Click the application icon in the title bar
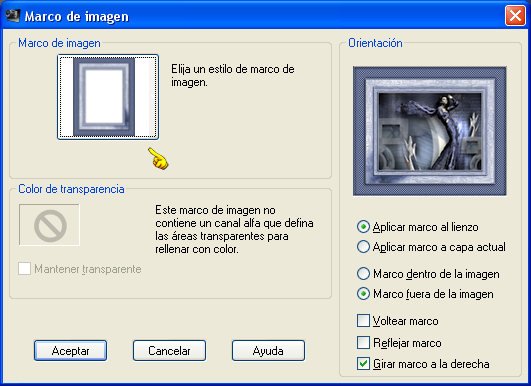531x386 pixels. [x=13, y=16]
